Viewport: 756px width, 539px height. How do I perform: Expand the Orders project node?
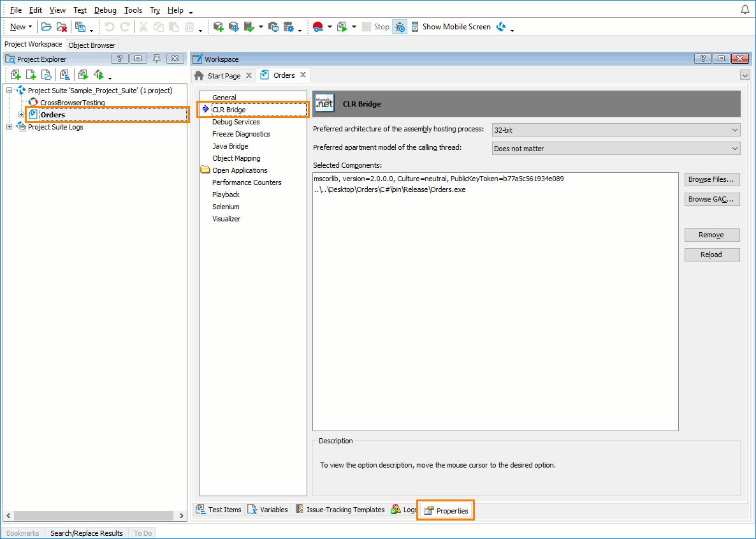(x=21, y=114)
